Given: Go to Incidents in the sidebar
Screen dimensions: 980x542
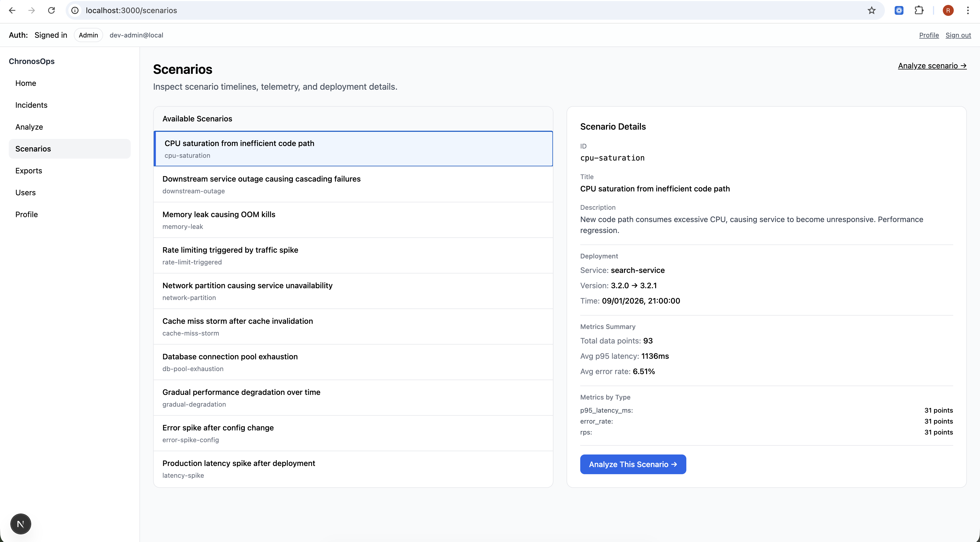Looking at the screenshot, I should tap(31, 105).
